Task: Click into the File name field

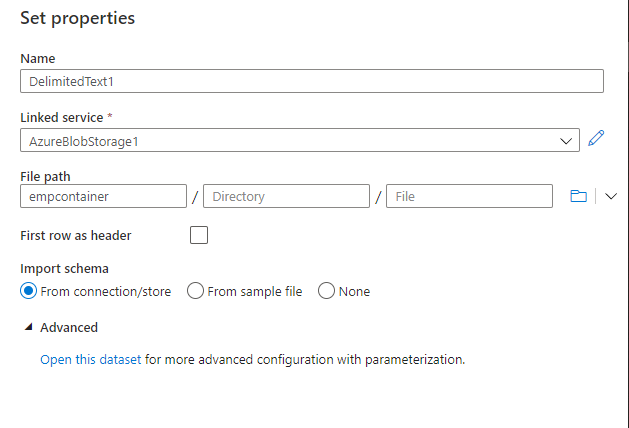Action: tap(469, 197)
